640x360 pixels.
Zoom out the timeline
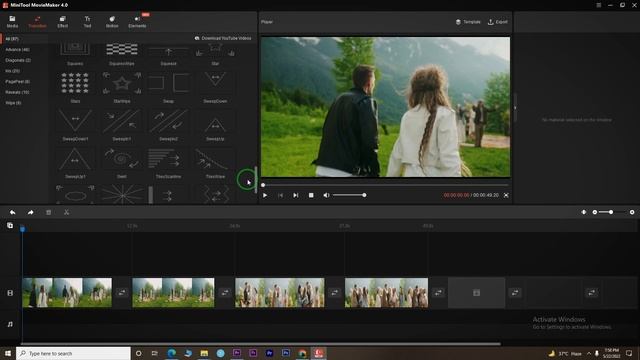tap(595, 212)
